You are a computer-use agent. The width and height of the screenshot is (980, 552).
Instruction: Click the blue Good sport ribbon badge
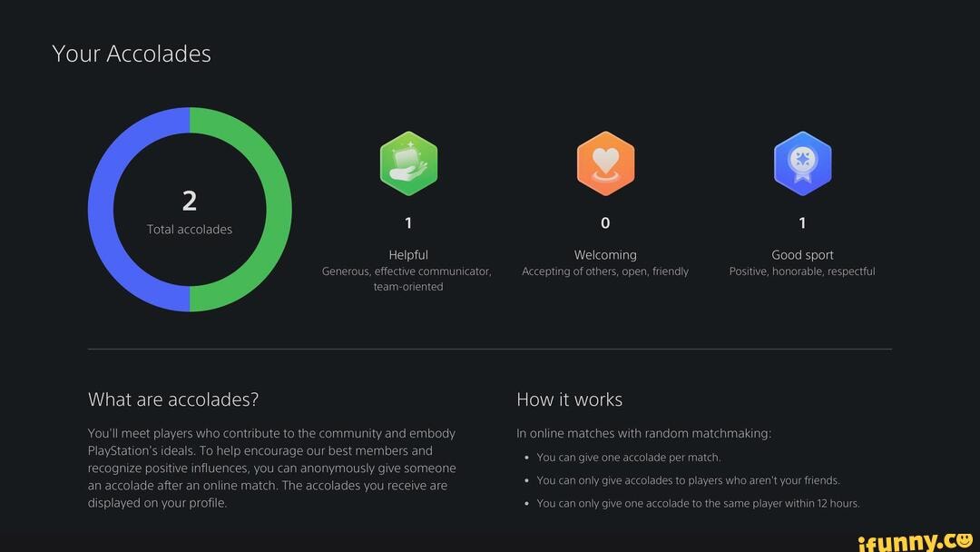(x=802, y=163)
